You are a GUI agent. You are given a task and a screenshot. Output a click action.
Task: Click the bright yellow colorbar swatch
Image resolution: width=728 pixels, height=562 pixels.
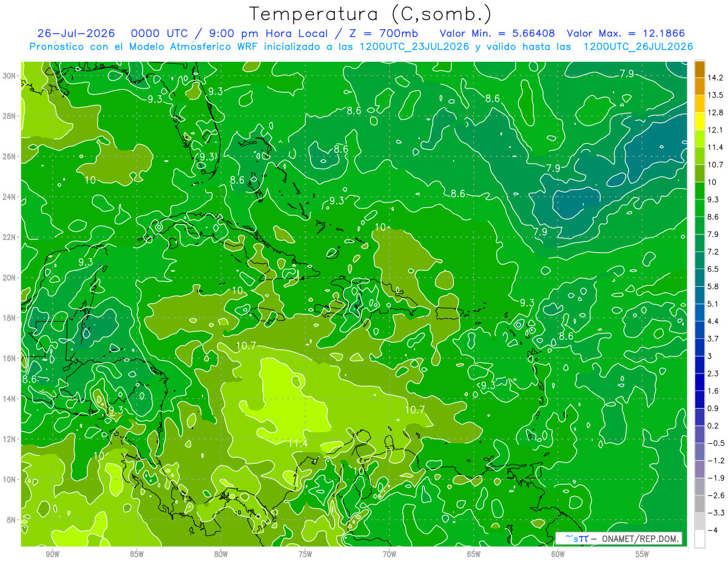pos(699,121)
